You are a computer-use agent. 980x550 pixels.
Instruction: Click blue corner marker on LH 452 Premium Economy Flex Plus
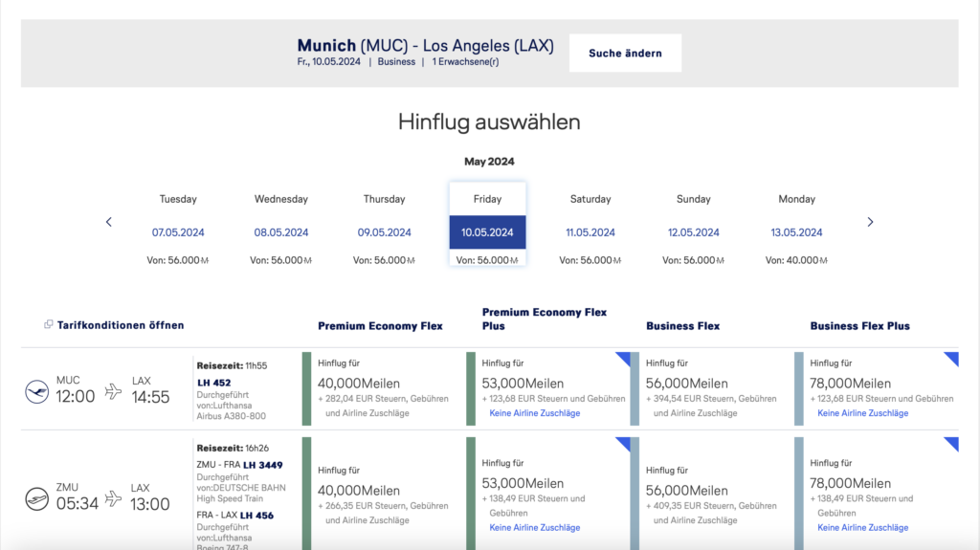pos(623,359)
